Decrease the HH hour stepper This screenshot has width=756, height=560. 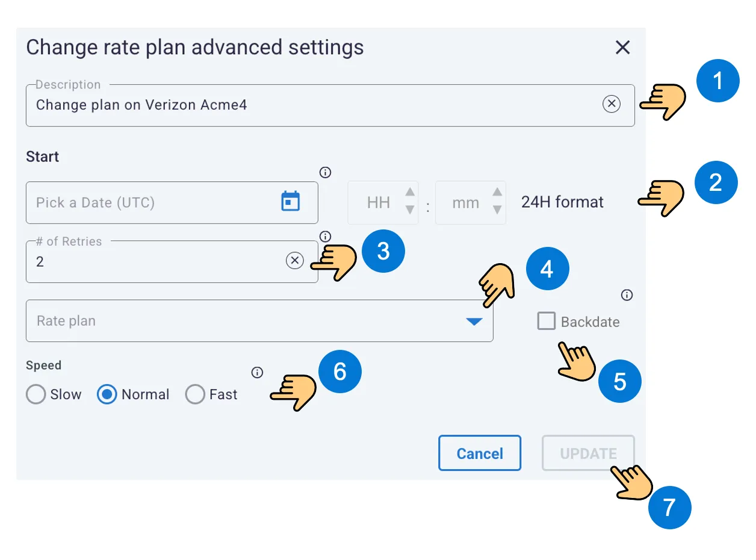point(410,210)
